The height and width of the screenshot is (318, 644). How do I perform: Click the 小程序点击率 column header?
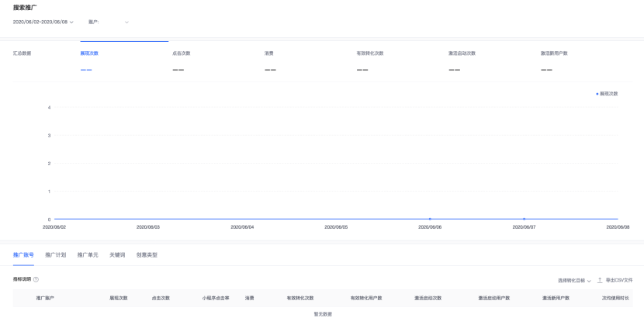216,298
